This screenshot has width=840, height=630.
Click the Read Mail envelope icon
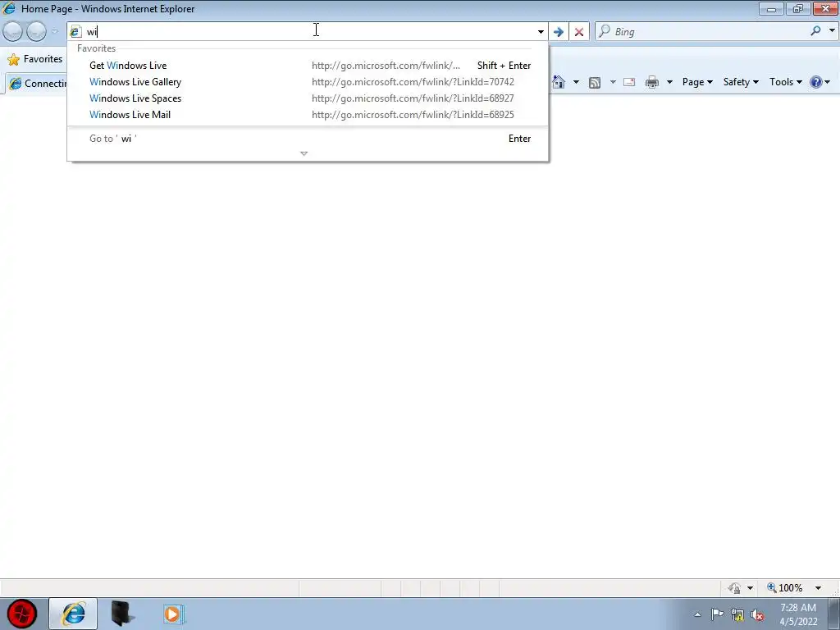click(629, 82)
